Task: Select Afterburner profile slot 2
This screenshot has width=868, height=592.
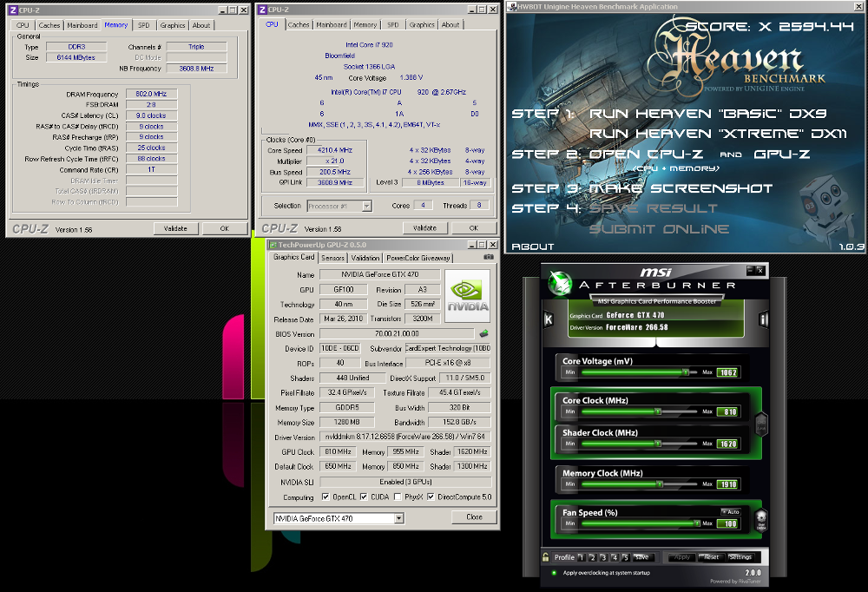Action: tap(592, 557)
